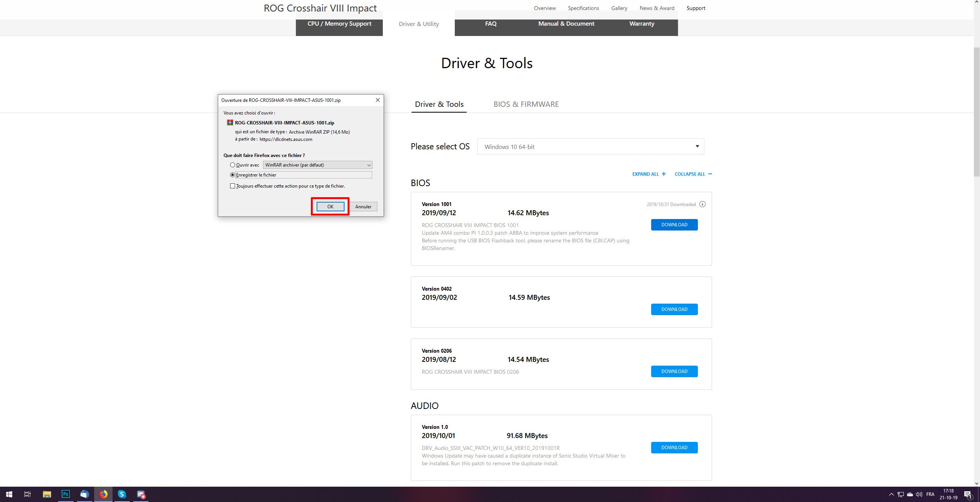The width and height of the screenshot is (980, 502).
Task: Select 'Enregistrer le fichier' radio option
Action: (232, 175)
